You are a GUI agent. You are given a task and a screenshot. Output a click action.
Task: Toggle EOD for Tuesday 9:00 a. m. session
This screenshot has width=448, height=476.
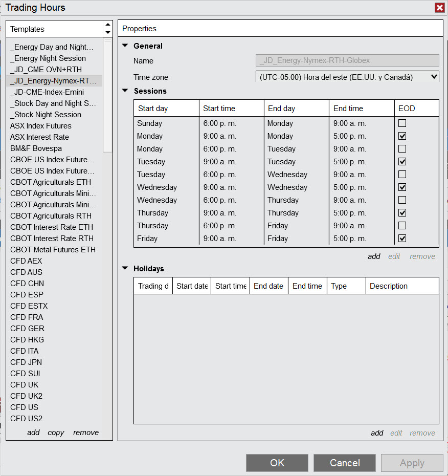point(402,162)
